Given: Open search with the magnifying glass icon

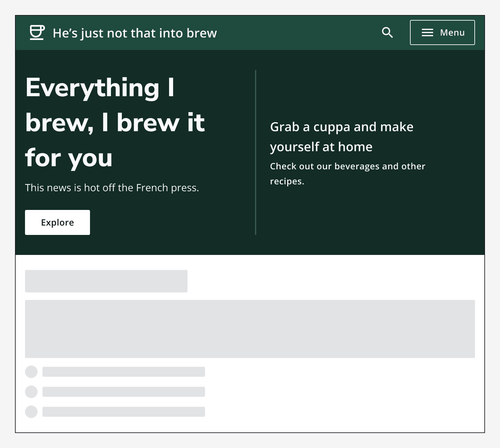Looking at the screenshot, I should tap(387, 32).
